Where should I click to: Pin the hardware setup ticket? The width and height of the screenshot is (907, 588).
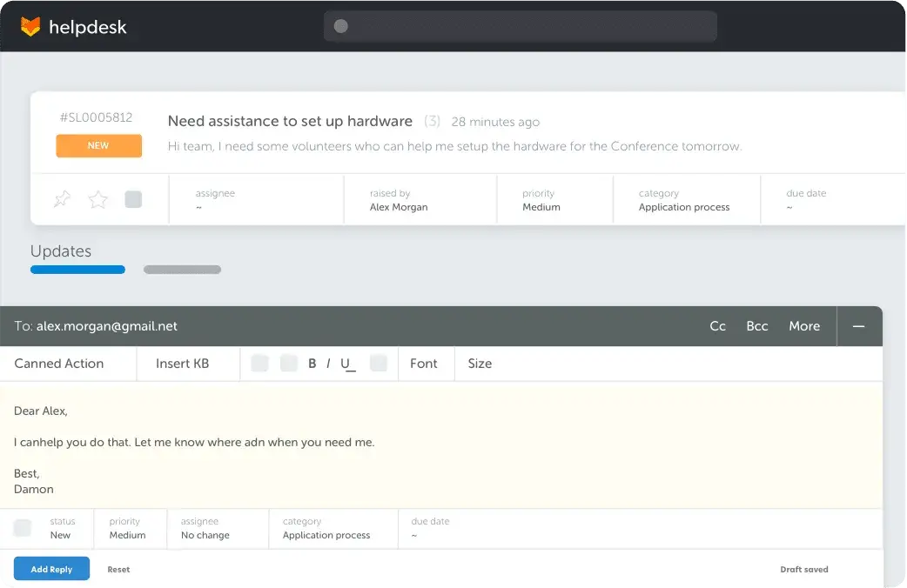62,199
